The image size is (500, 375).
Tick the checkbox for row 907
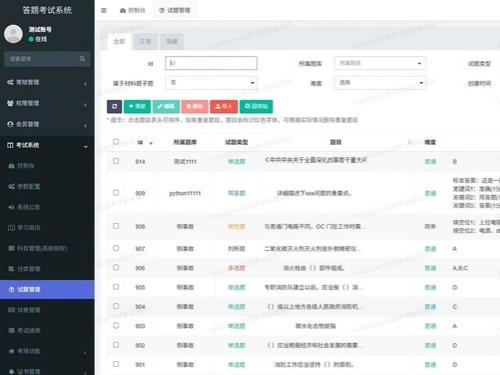pyautogui.click(x=116, y=248)
